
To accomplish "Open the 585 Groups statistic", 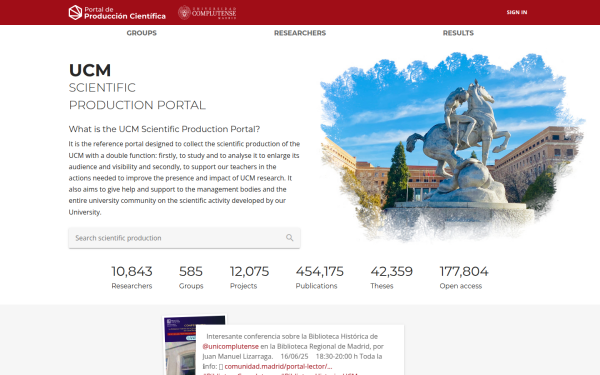I will (191, 277).
